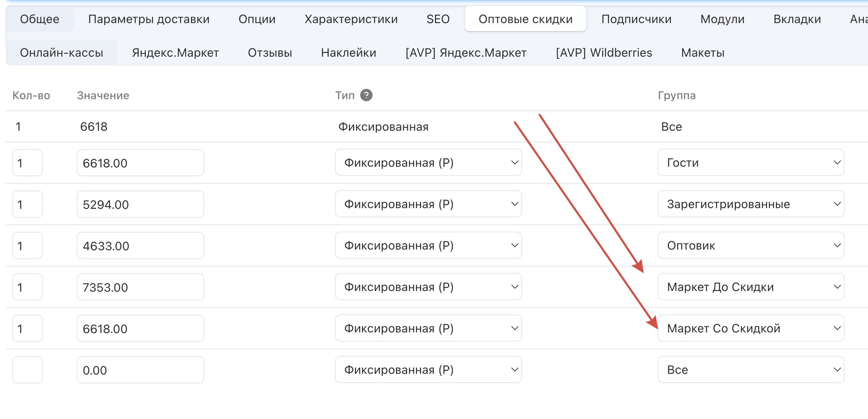Click the 4633.00 value field
Image resolution: width=868 pixels, height=419 pixels.
point(140,246)
